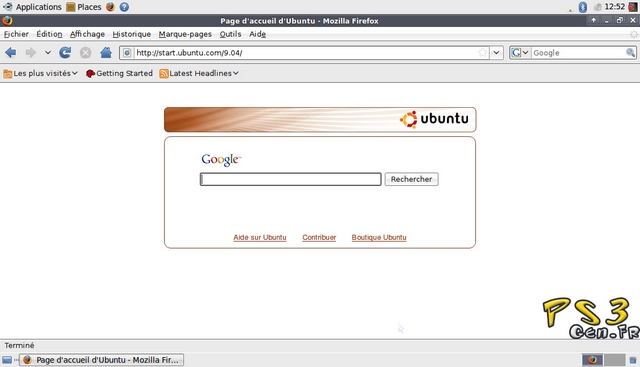The image size is (640, 367).
Task: Open the Marque-pages menu
Action: 185,34
